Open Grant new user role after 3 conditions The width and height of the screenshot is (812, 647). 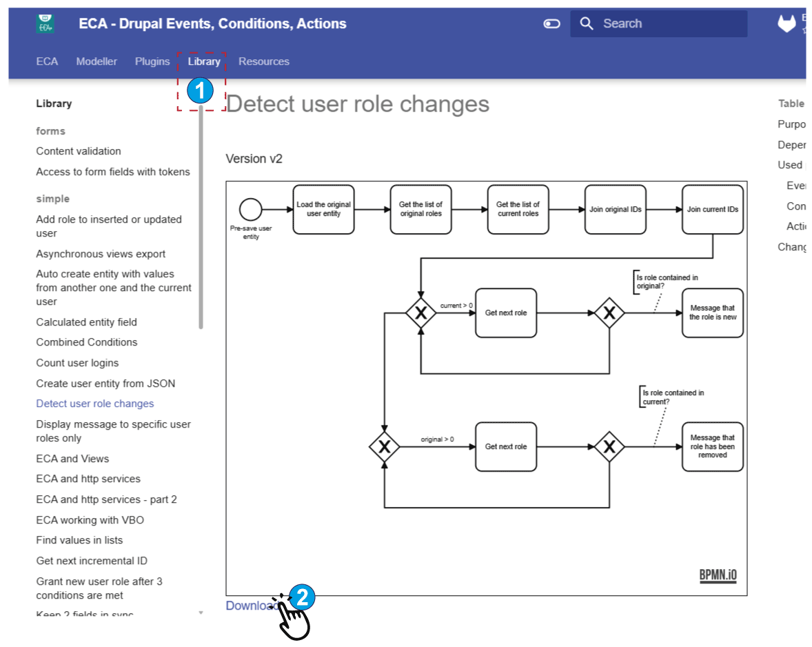[99, 588]
